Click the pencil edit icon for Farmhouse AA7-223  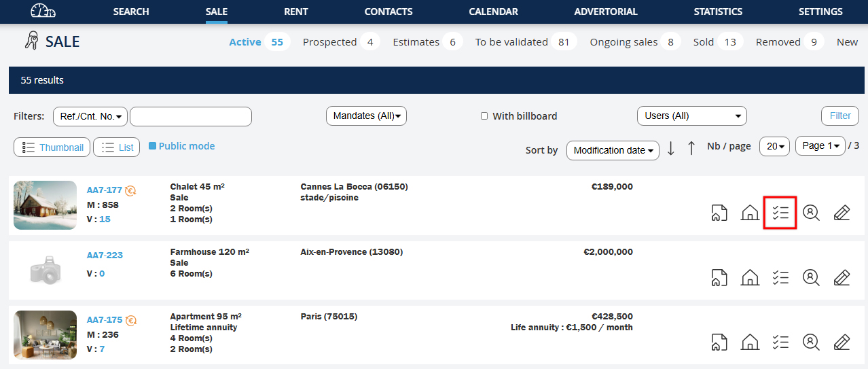[x=841, y=277]
